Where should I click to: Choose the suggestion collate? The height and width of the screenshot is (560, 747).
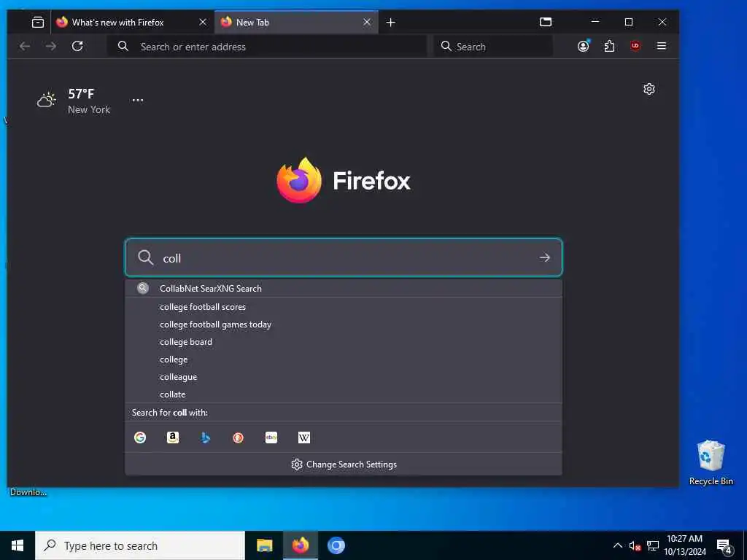pyautogui.click(x=343, y=394)
